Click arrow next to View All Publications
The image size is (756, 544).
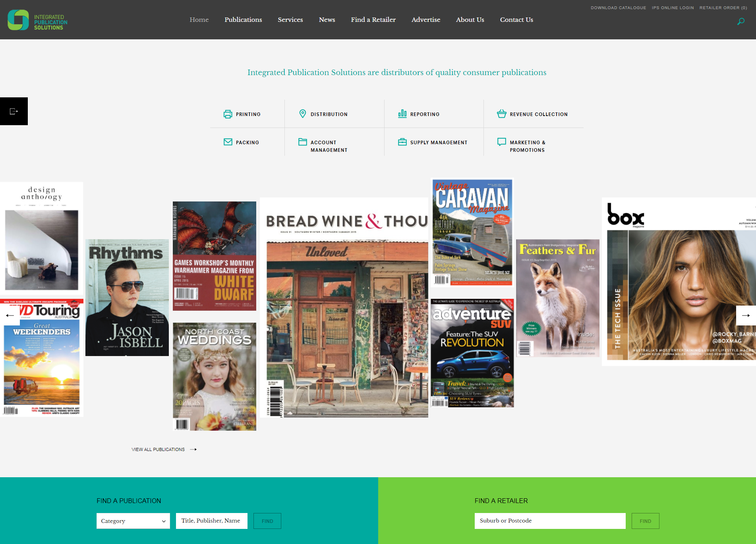point(193,449)
